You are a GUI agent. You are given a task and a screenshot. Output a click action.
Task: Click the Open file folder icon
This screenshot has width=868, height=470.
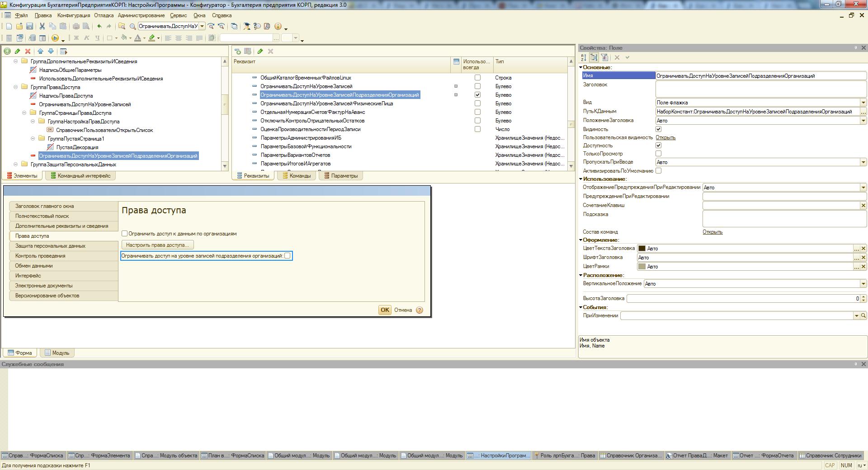click(19, 27)
